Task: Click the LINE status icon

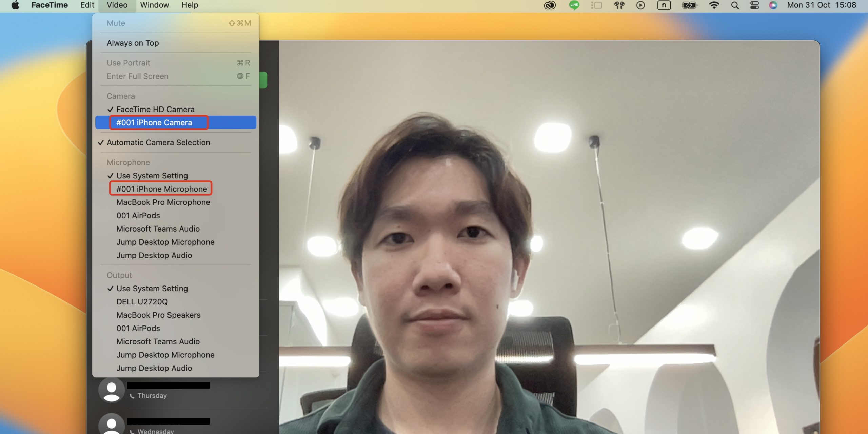Action: [574, 5]
